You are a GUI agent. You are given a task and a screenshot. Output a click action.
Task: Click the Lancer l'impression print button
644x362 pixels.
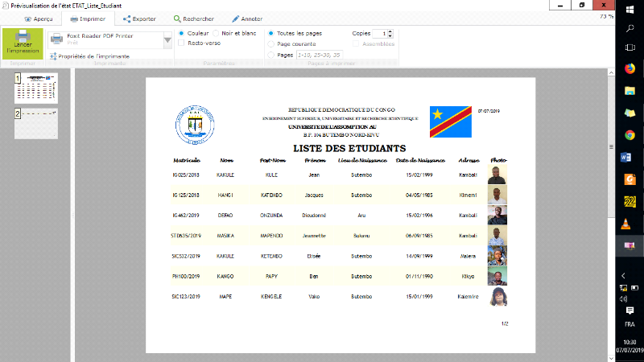[x=22, y=43]
